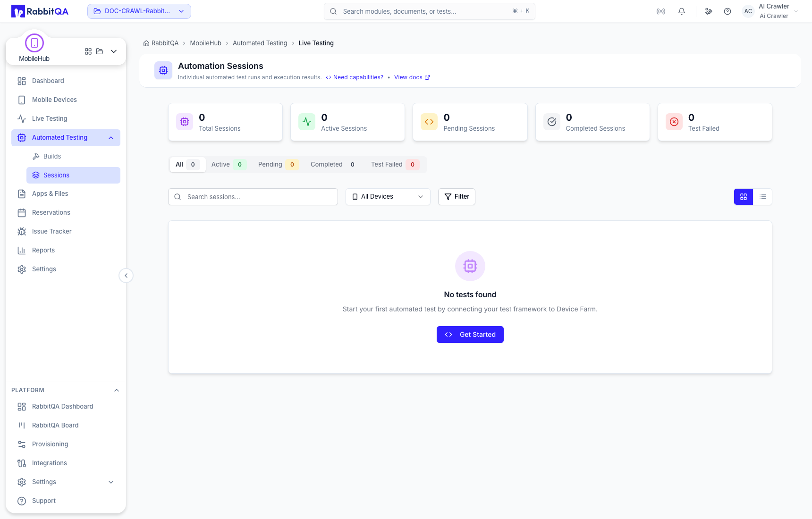
Task: Click the folder icon beside MobileHub
Action: tap(100, 51)
